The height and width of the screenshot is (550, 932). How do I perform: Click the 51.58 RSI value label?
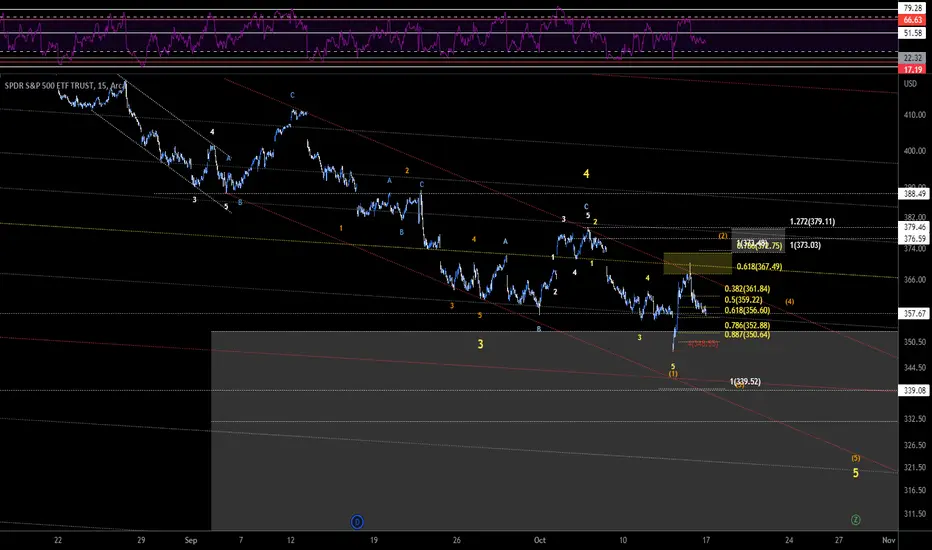point(912,33)
